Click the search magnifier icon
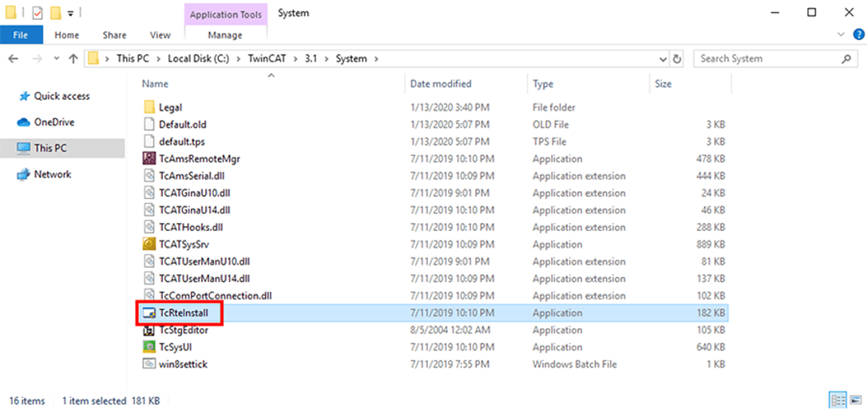Image resolution: width=868 pixels, height=414 pixels. pyautogui.click(x=846, y=59)
